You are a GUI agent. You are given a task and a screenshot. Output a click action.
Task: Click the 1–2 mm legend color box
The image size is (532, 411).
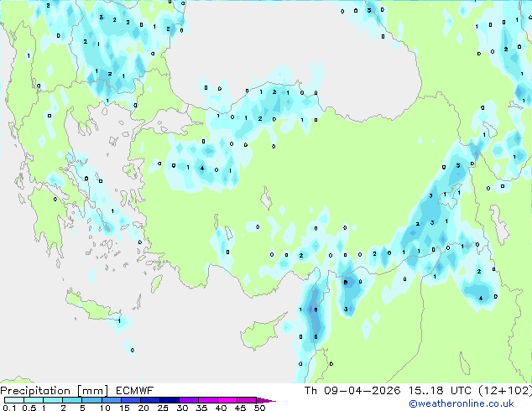pos(53,400)
